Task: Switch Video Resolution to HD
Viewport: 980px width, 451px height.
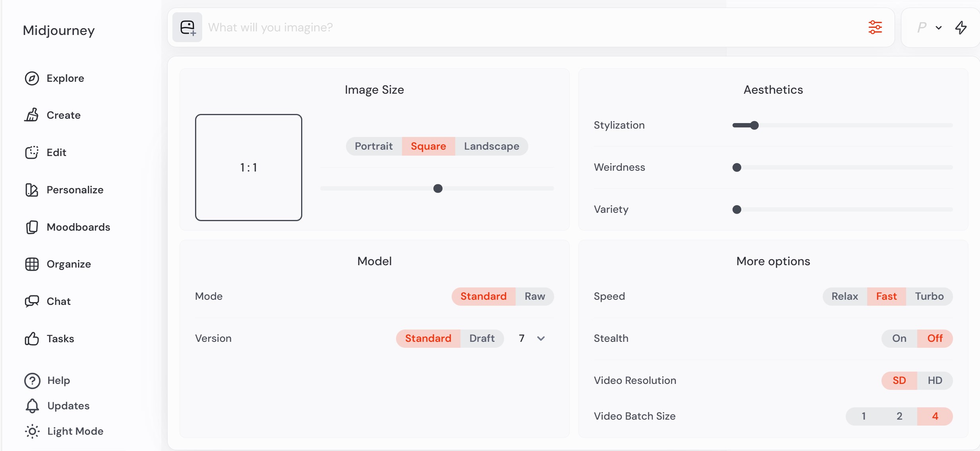Action: [935, 380]
